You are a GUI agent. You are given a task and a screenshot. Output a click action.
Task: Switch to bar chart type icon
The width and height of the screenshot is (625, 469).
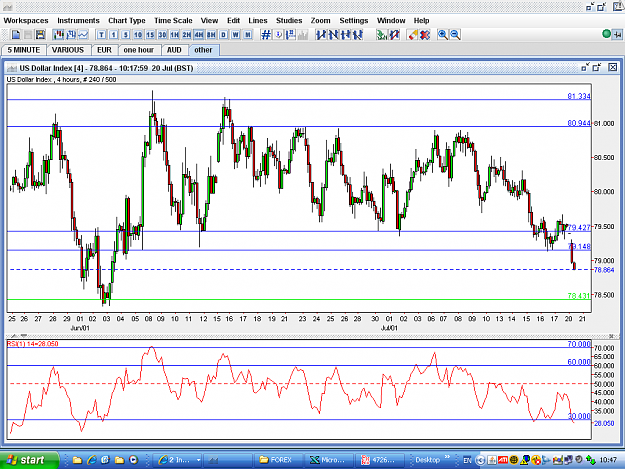(x=71, y=35)
